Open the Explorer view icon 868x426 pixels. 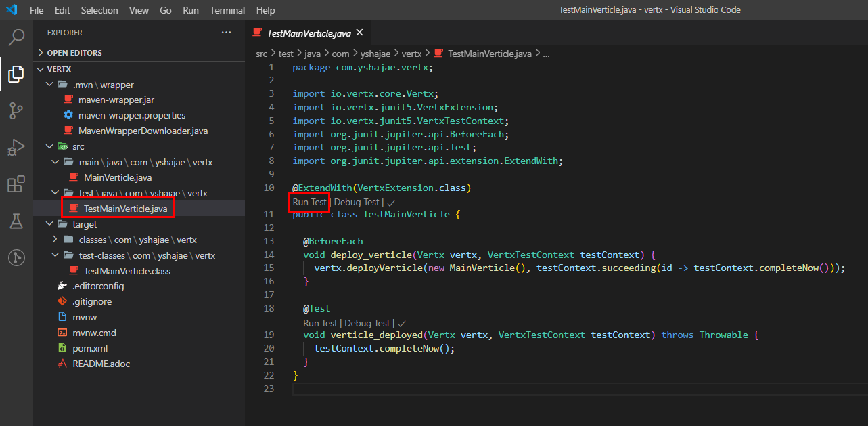(x=16, y=74)
